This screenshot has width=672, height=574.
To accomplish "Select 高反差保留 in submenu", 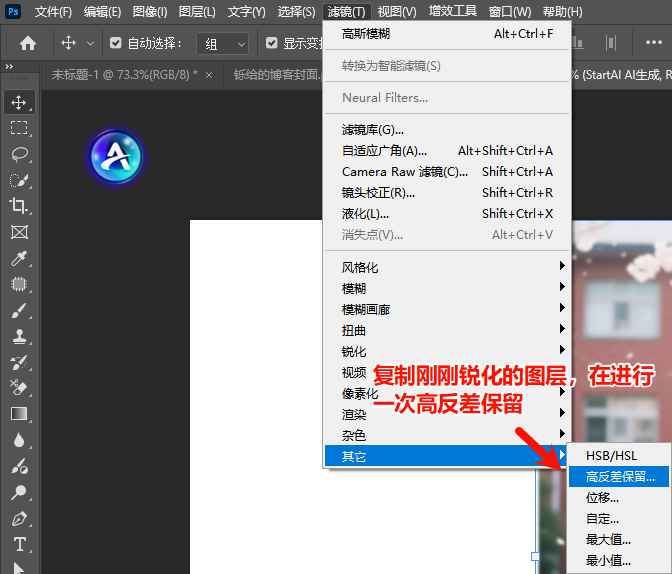I will (619, 476).
